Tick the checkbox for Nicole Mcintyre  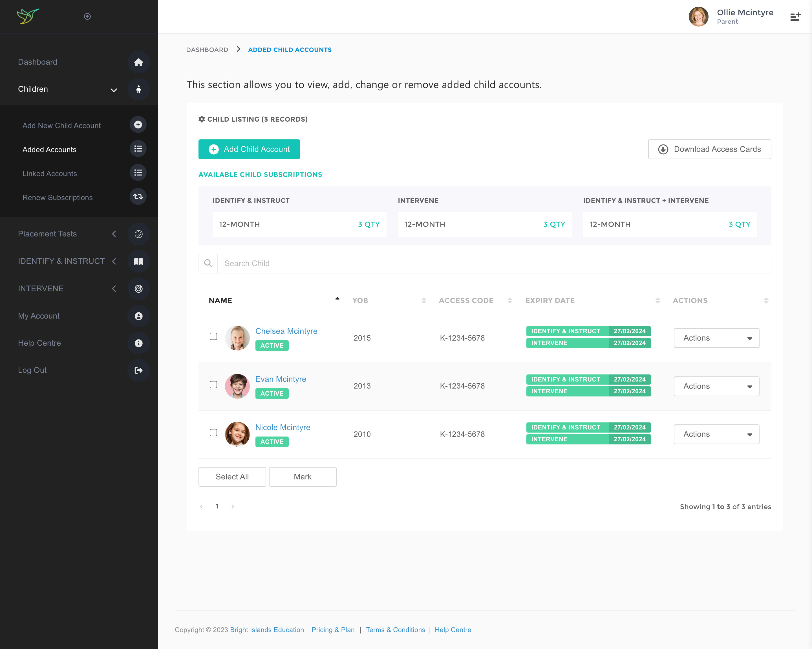click(x=213, y=433)
